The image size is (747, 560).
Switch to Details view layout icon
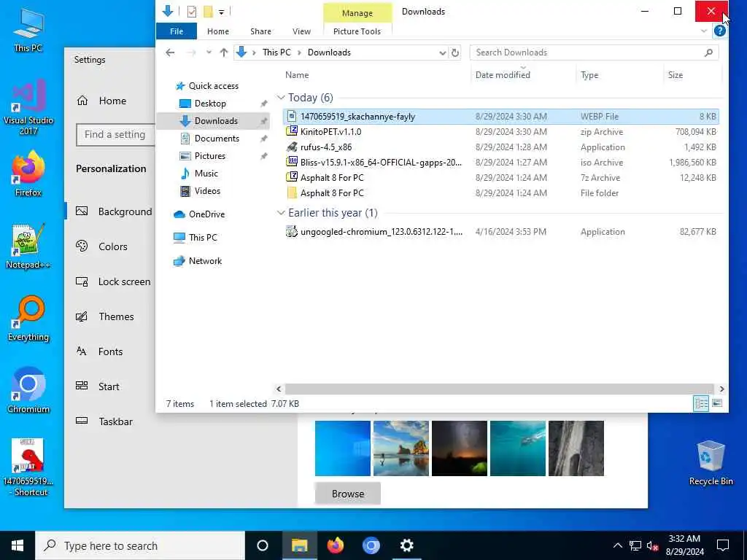[701, 404]
